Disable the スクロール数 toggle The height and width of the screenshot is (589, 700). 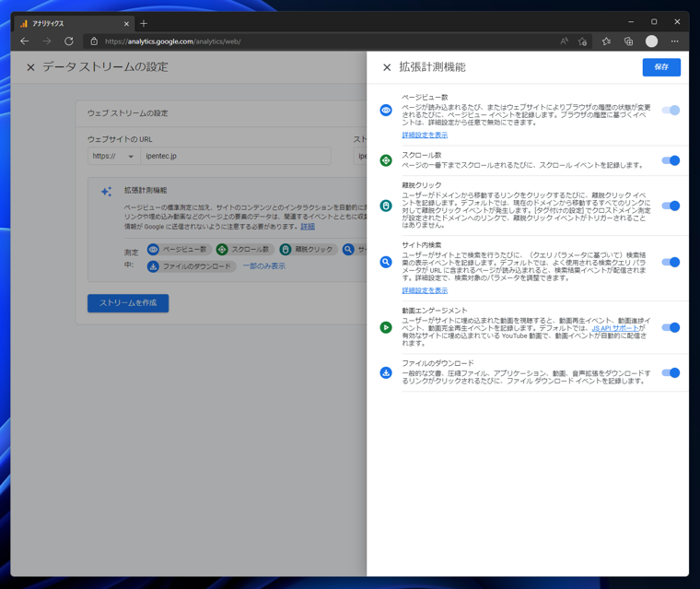(671, 160)
